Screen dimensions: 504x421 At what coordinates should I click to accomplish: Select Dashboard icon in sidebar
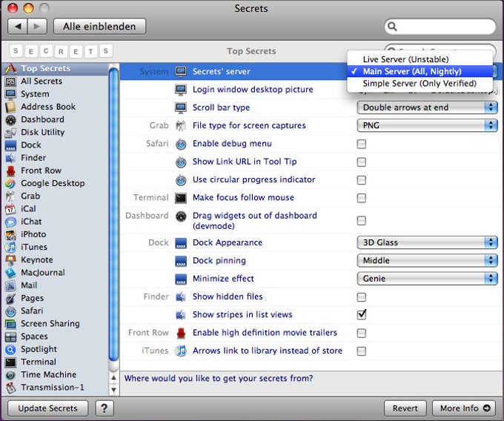[x=10, y=119]
